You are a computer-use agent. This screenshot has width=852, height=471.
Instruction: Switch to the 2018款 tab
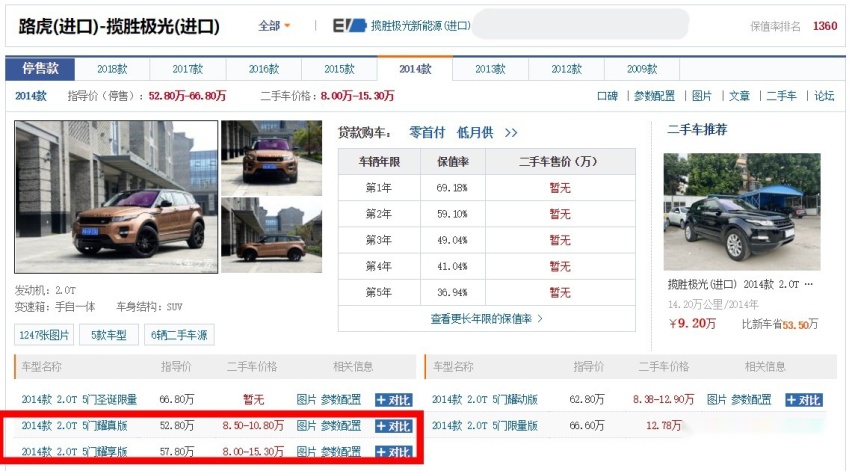click(x=112, y=69)
